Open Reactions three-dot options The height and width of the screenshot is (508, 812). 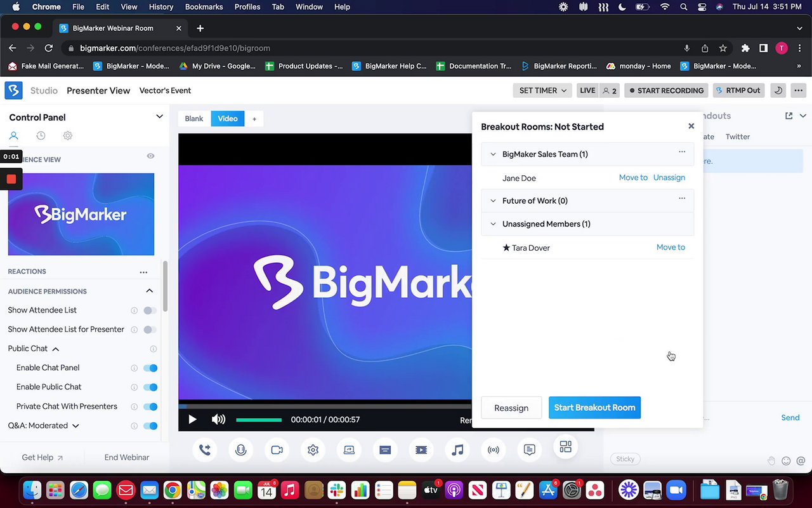tap(143, 272)
